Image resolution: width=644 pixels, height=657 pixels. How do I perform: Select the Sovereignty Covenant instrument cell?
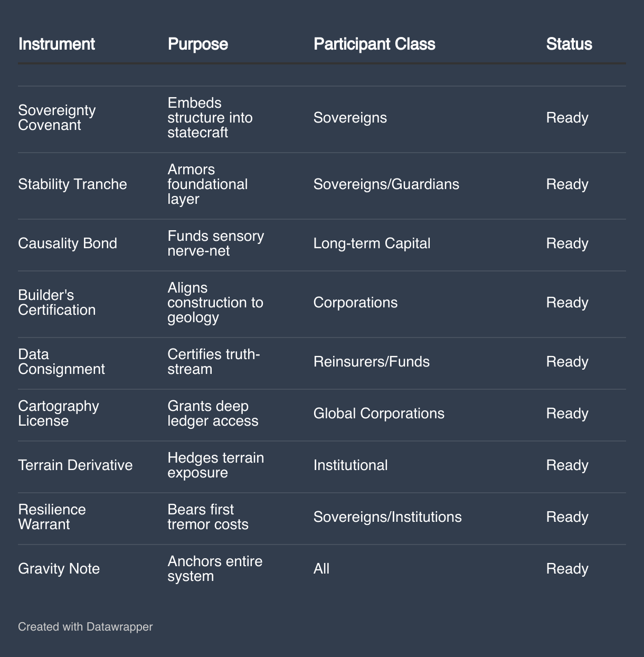[x=57, y=118]
